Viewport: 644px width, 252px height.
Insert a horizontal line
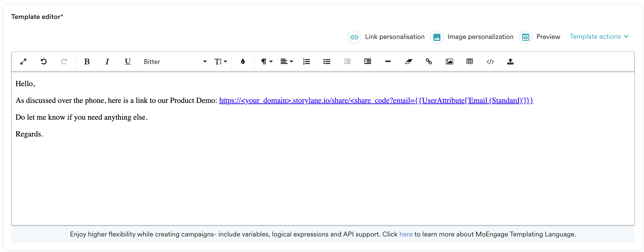click(388, 62)
